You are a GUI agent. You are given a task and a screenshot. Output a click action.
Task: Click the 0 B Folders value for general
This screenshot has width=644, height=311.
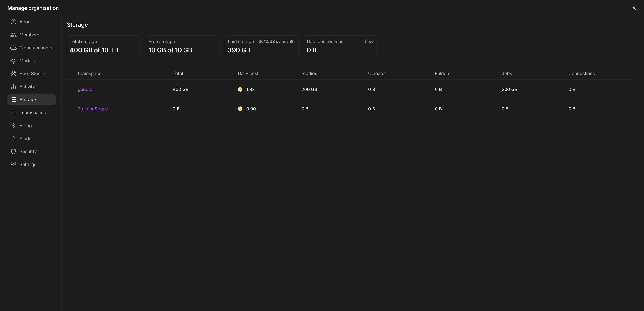click(438, 89)
